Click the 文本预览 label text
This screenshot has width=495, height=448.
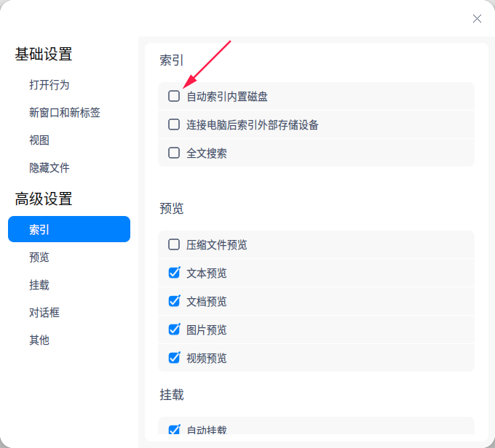[x=207, y=273]
